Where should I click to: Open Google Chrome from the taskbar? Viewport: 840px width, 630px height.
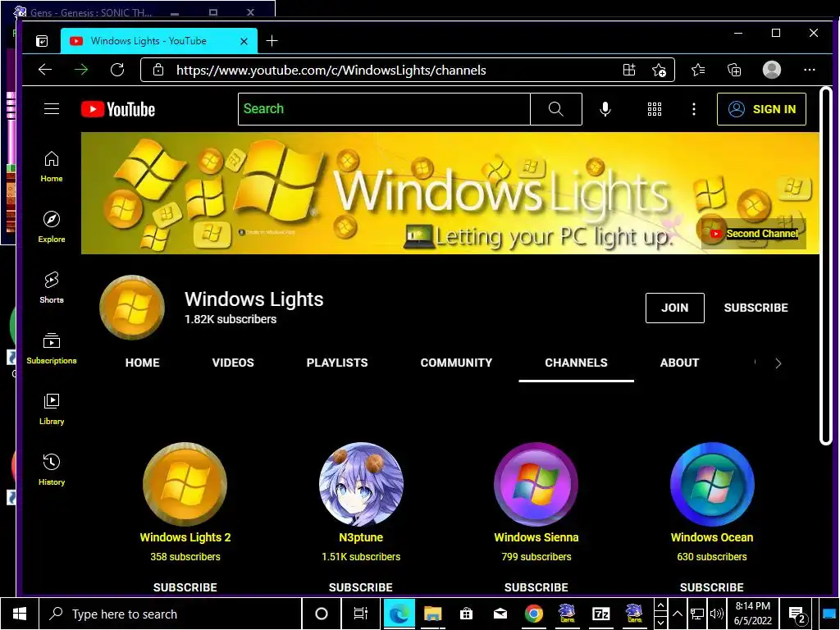(533, 614)
